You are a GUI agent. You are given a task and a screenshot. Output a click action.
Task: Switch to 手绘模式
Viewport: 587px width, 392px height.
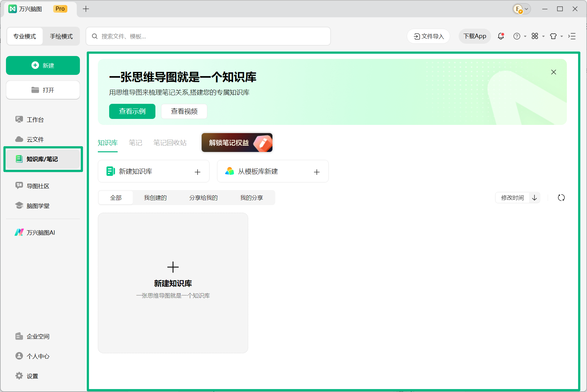point(61,36)
